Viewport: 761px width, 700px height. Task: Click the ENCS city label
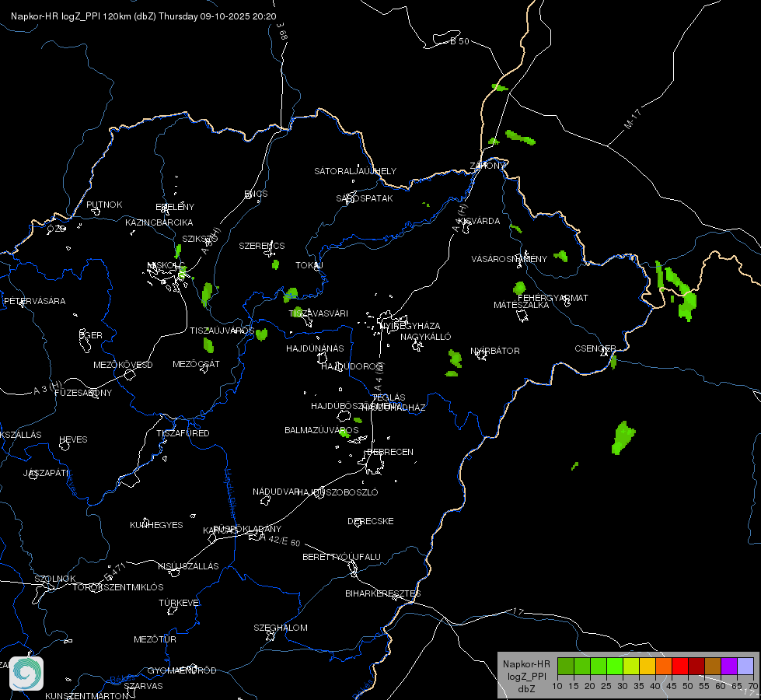click(257, 194)
